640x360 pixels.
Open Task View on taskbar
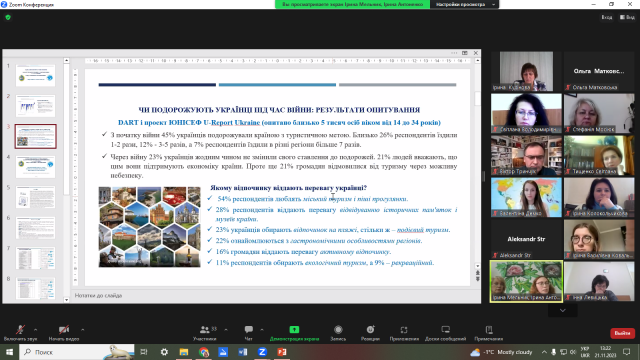(x=144, y=352)
